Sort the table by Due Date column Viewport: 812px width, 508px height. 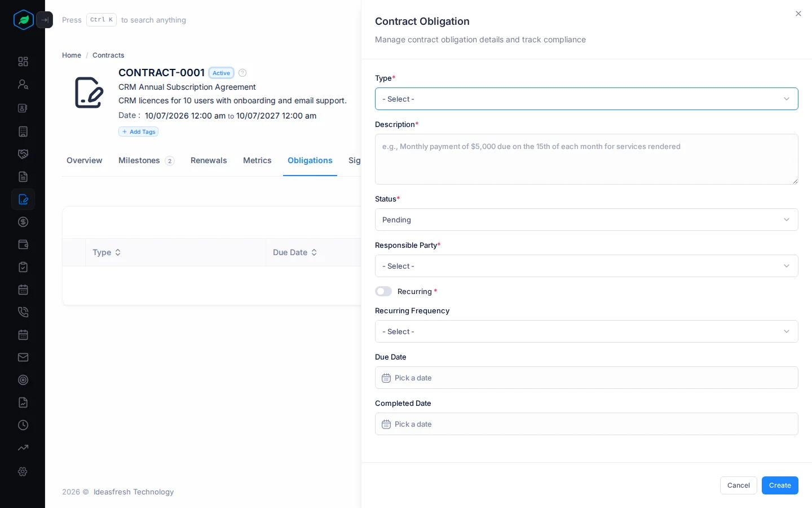(x=295, y=252)
